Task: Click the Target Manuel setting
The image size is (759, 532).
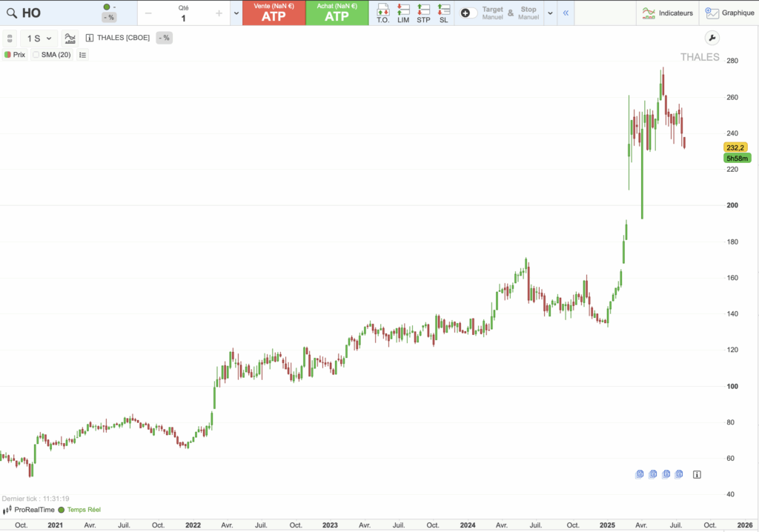Action: pos(493,13)
